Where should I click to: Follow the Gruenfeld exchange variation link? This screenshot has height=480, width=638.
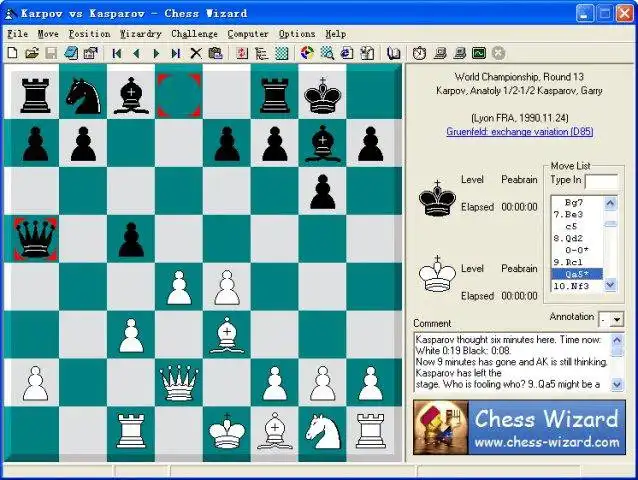coord(520,131)
